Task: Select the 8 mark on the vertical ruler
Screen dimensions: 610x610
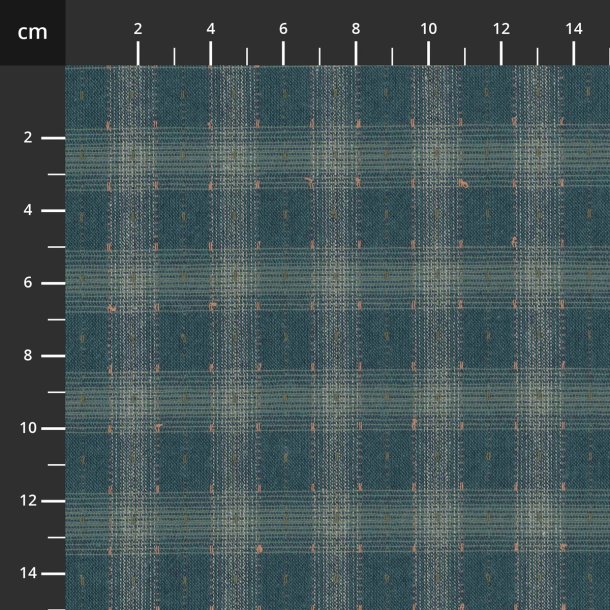Action: tap(28, 356)
